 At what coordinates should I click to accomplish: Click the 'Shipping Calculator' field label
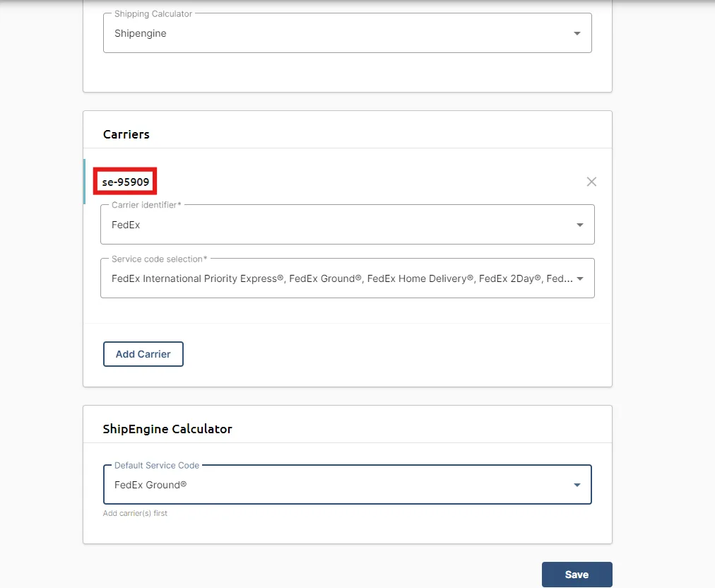click(153, 13)
